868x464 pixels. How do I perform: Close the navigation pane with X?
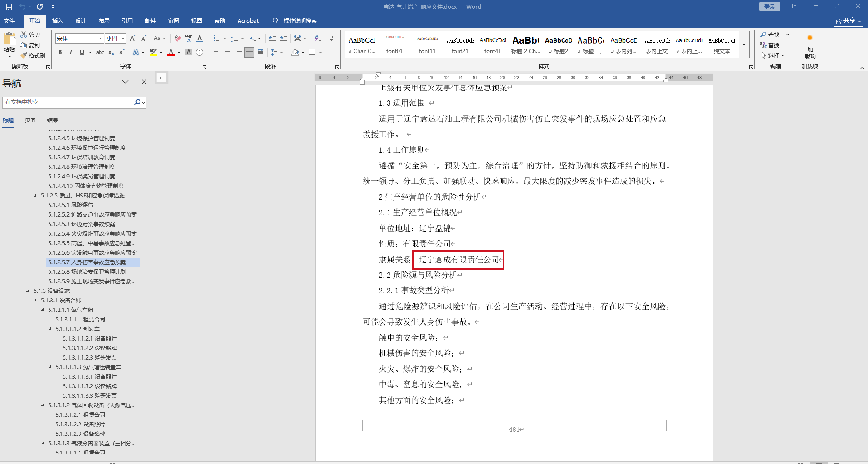144,82
